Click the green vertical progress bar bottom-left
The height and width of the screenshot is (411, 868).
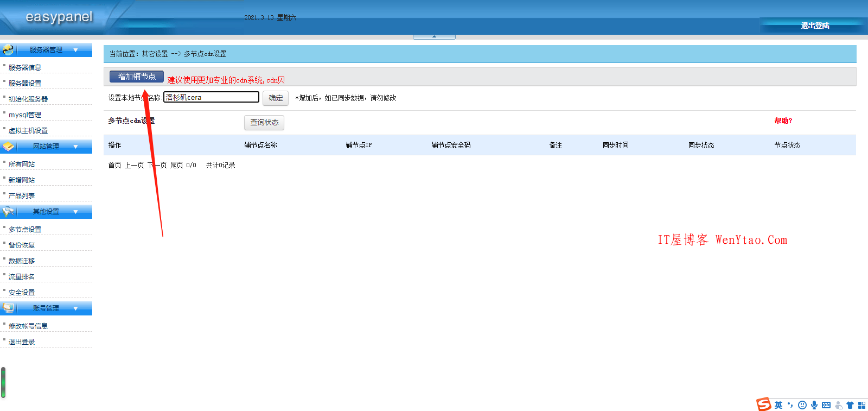pos(3,383)
